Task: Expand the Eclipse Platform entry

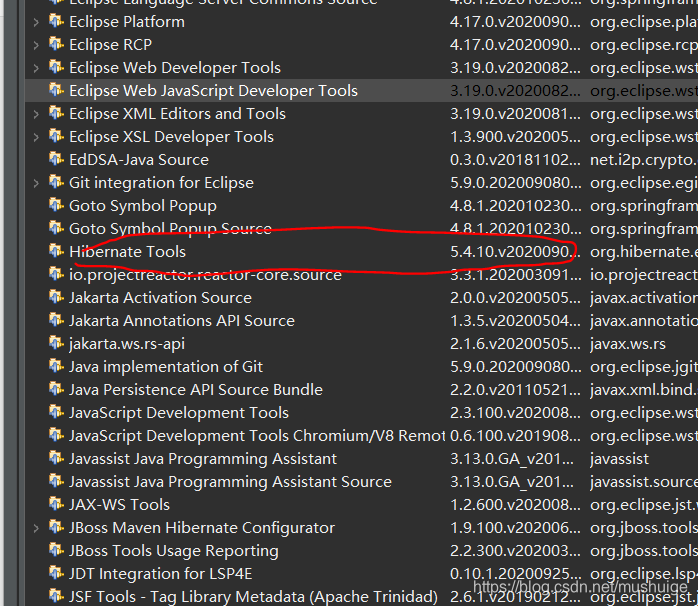Action: click(x=36, y=22)
